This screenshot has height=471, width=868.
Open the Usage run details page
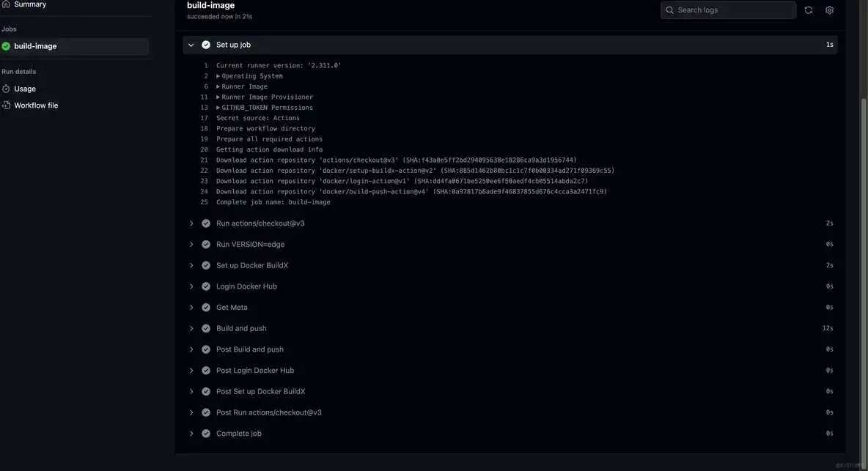point(24,86)
